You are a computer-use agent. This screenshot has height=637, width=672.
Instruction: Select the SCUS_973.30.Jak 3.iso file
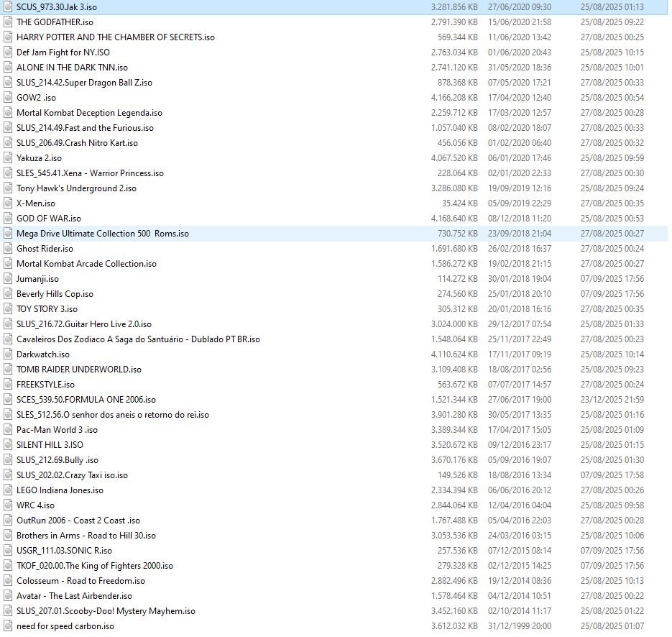click(x=57, y=7)
